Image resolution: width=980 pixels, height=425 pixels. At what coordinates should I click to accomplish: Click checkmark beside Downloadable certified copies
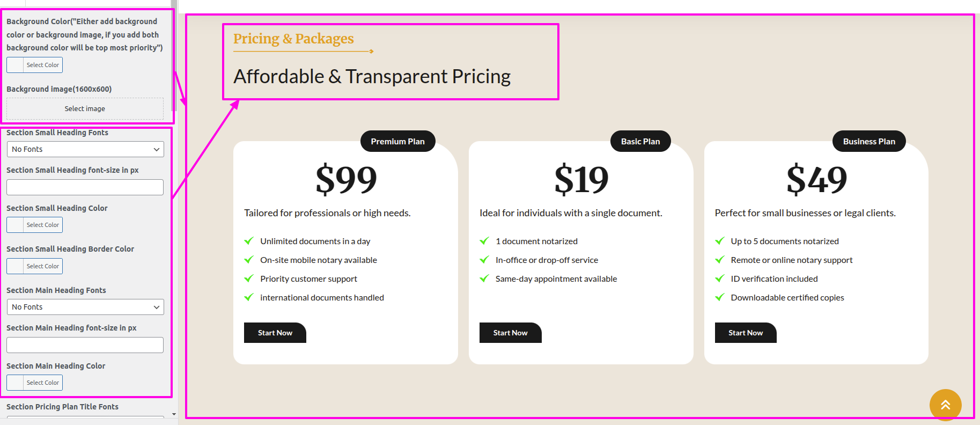720,297
